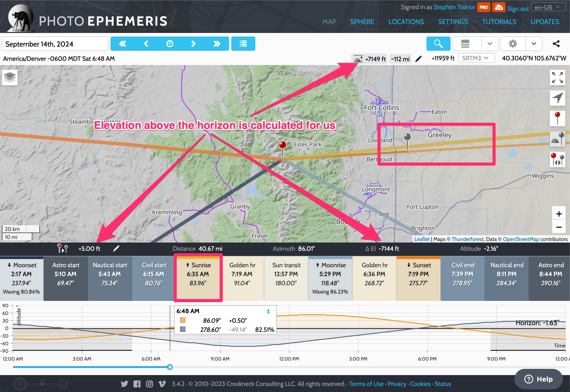Open Stephen Trainor profile link
This screenshot has width=570, height=392.
pos(454,7)
